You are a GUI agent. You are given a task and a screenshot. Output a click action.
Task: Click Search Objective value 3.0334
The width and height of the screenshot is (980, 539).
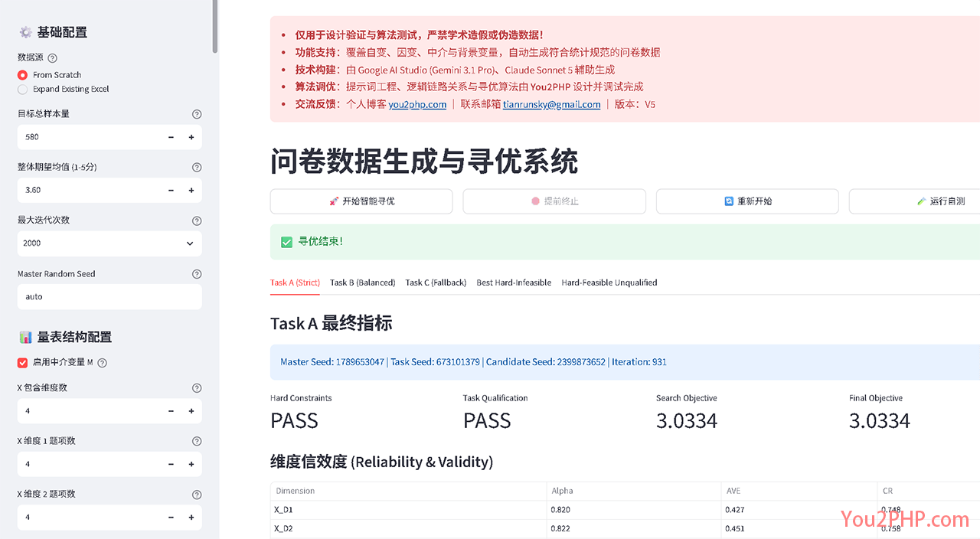pyautogui.click(x=687, y=420)
